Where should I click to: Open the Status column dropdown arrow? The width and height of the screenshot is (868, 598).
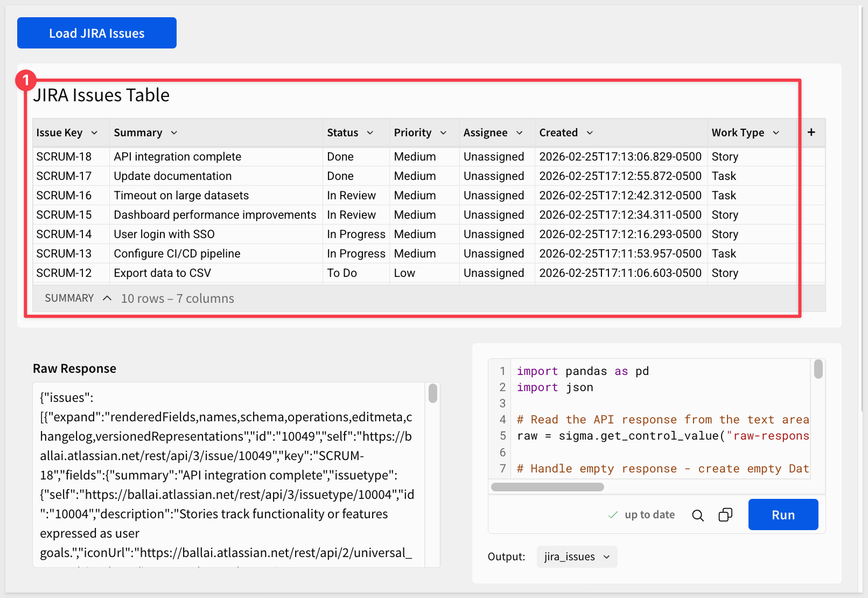pyautogui.click(x=370, y=133)
